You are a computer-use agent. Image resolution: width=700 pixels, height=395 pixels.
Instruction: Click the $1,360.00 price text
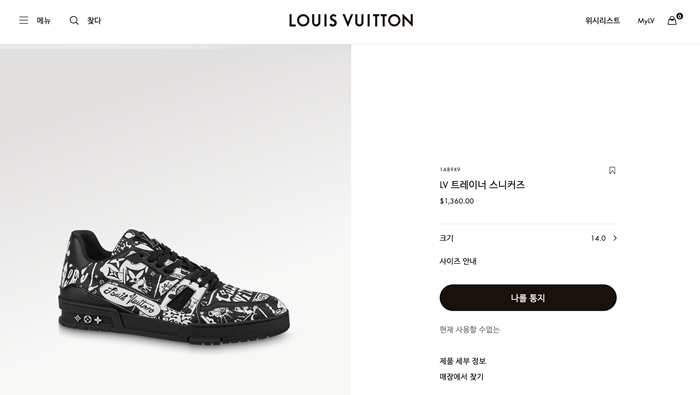tap(457, 201)
